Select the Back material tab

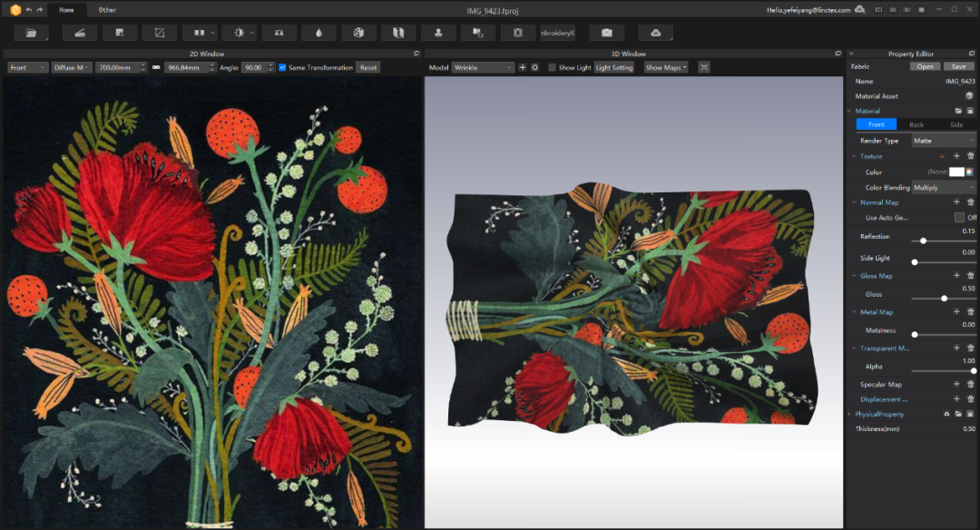pos(916,124)
